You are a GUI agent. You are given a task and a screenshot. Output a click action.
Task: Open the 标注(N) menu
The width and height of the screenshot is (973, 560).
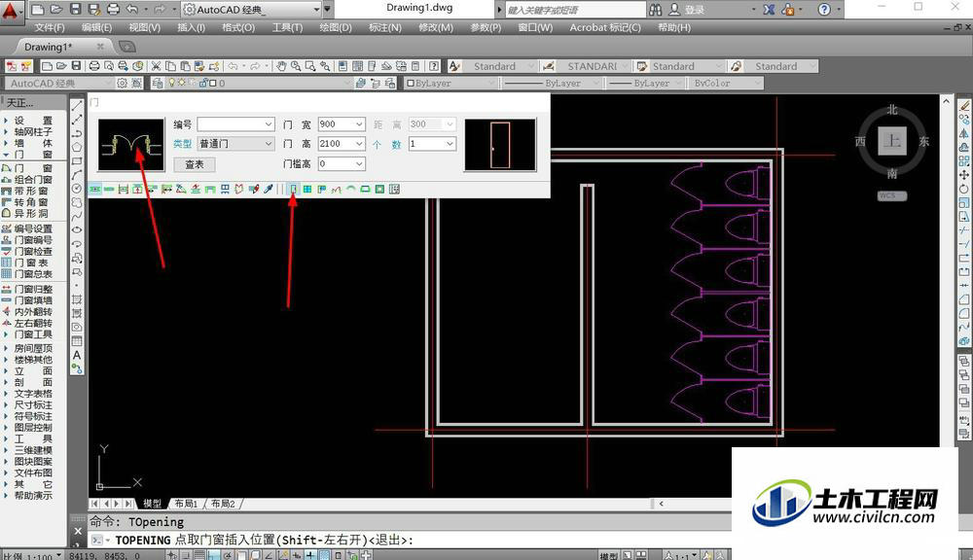pyautogui.click(x=385, y=27)
